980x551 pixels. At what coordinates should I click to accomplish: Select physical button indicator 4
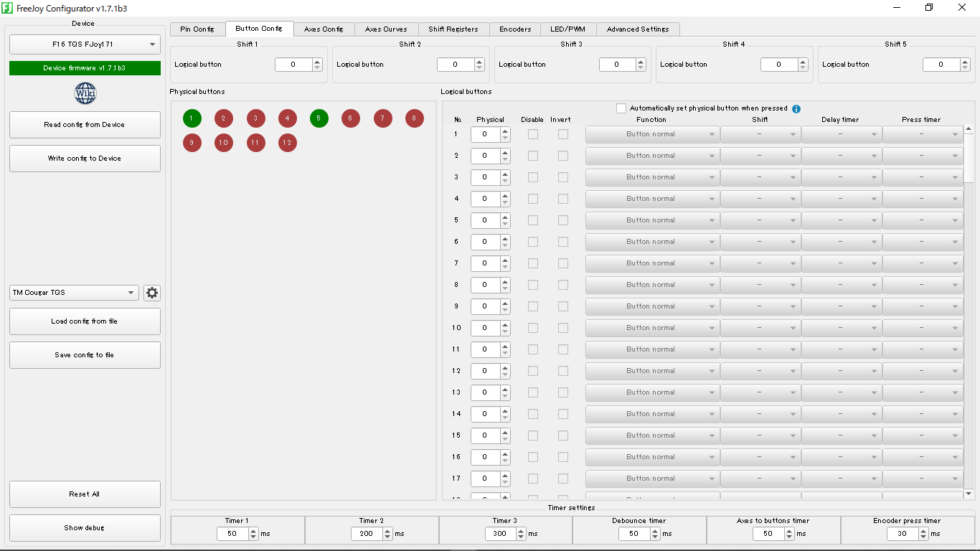coord(288,118)
